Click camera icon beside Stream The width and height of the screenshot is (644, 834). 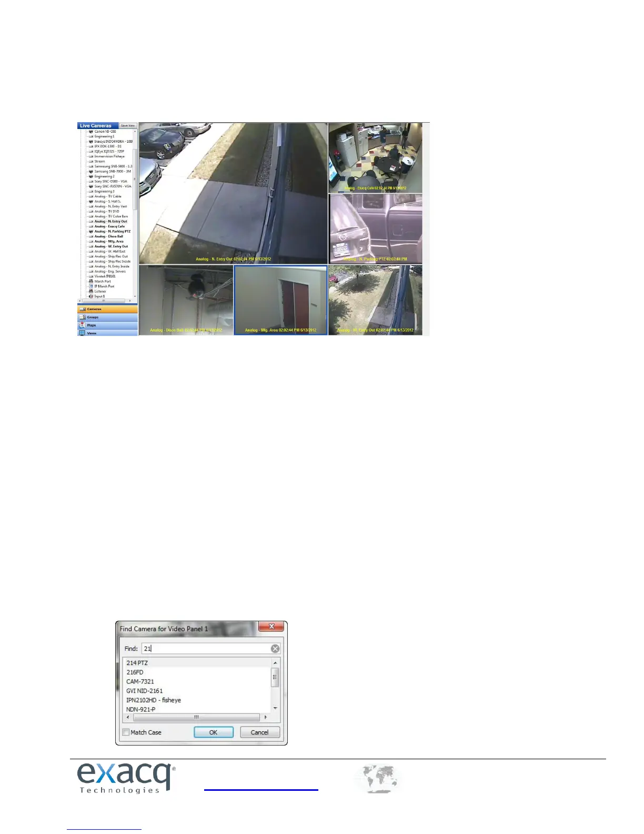pos(90,162)
